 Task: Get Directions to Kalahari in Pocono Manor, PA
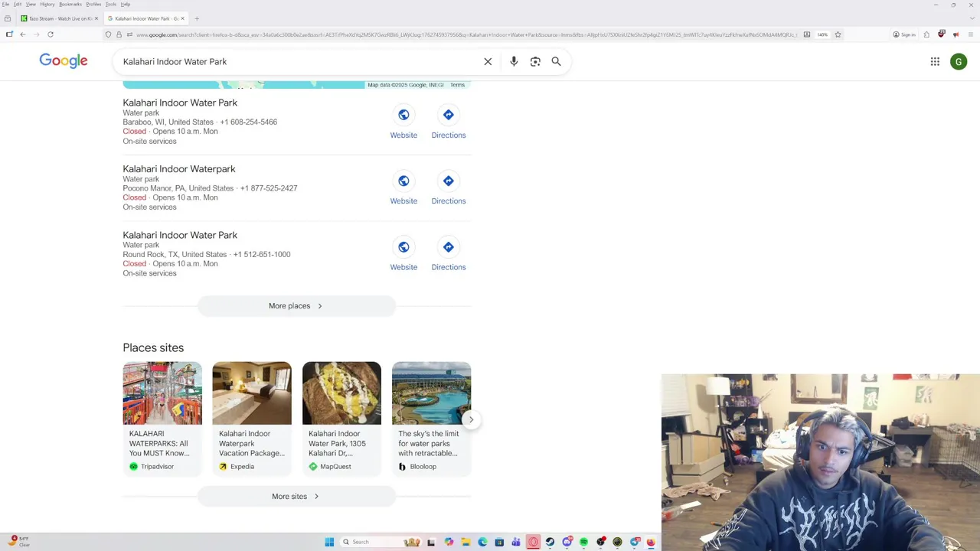point(449,188)
